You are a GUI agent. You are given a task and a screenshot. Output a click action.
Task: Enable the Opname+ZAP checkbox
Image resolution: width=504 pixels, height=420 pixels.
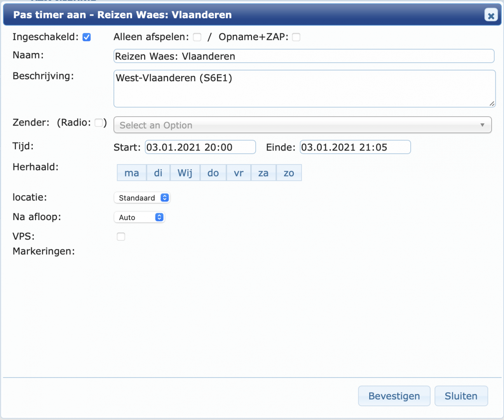296,37
